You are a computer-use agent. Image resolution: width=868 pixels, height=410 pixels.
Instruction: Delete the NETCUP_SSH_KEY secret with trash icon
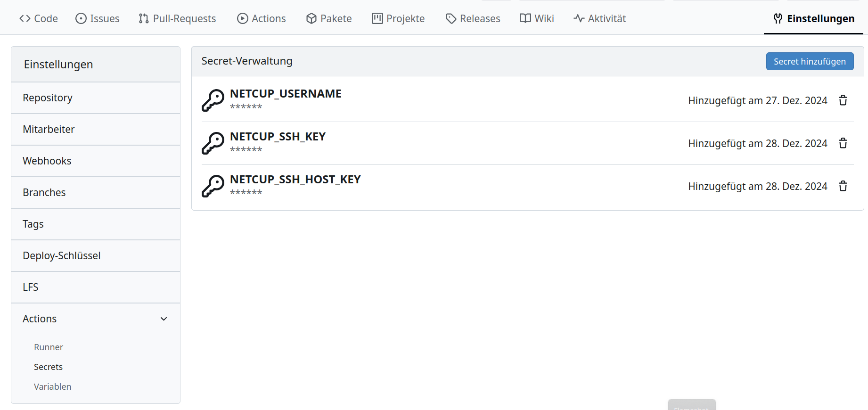point(843,143)
